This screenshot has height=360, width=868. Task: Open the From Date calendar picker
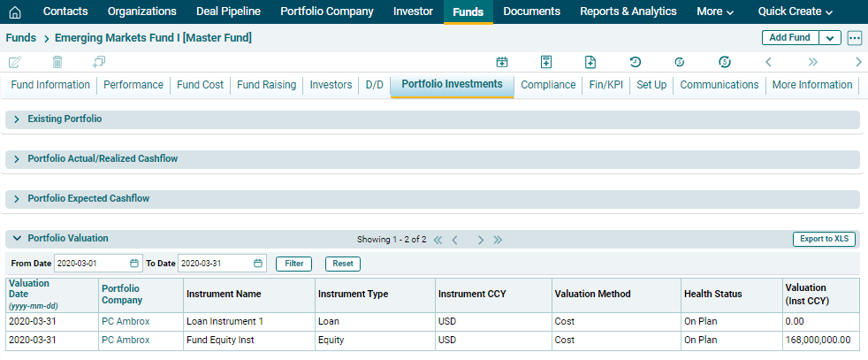pos(134,264)
